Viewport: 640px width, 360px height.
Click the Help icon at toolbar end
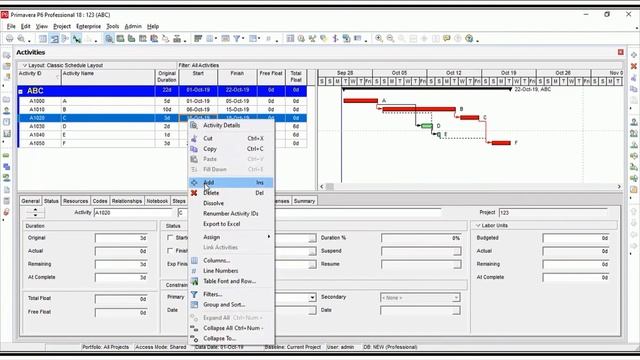coord(469,39)
